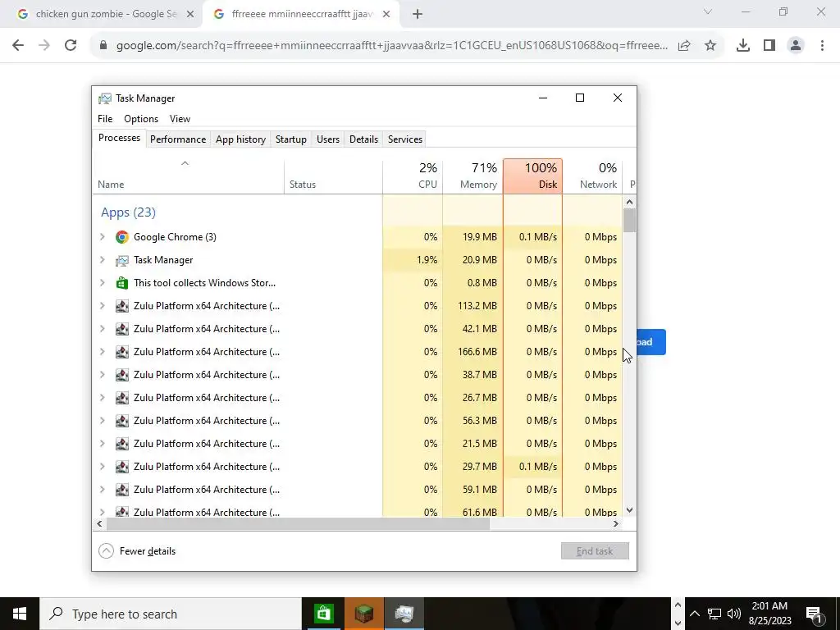Viewport: 840px width, 630px height.
Task: Sort by the CPU column header
Action: click(413, 176)
